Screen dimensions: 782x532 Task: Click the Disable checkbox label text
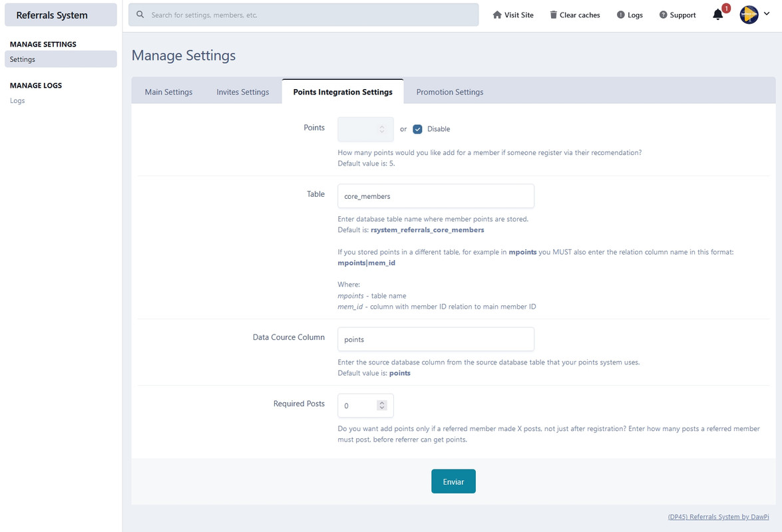[439, 129]
